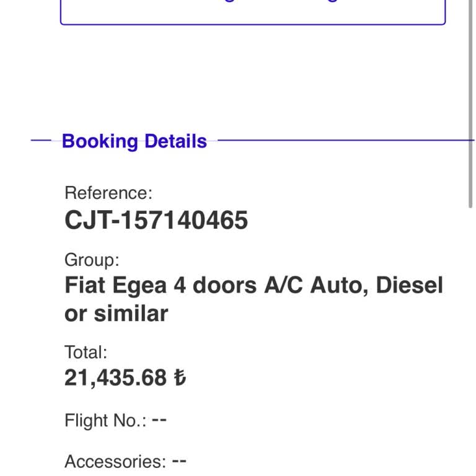The height and width of the screenshot is (476, 476).
Task: Click the outlined button above Booking Details
Action: [x=252, y=11]
